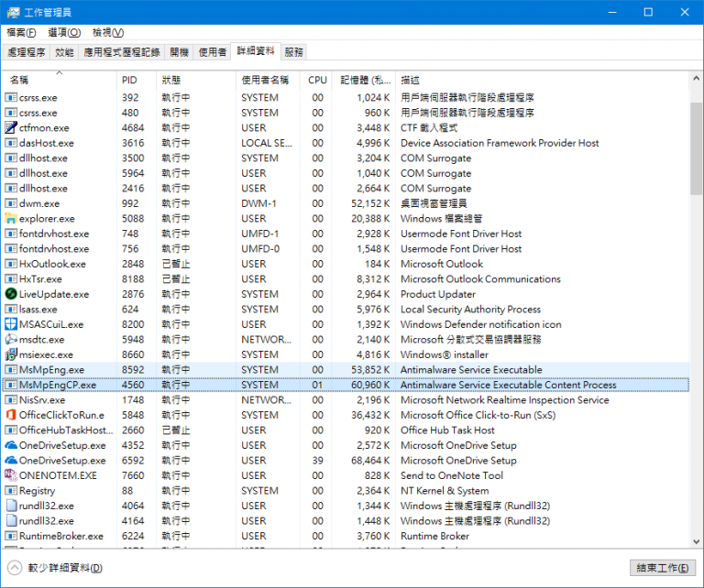
Task: Click the CPU value 39
Action: click(x=317, y=461)
